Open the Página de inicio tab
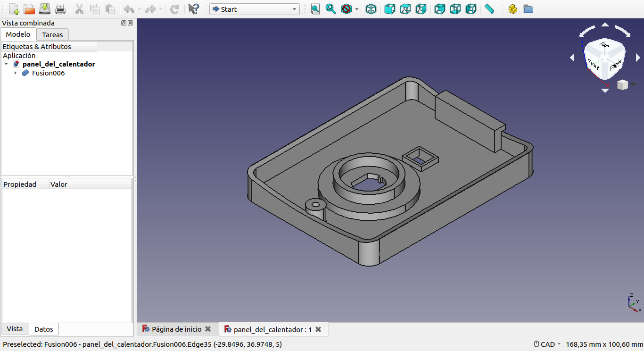 click(x=176, y=329)
